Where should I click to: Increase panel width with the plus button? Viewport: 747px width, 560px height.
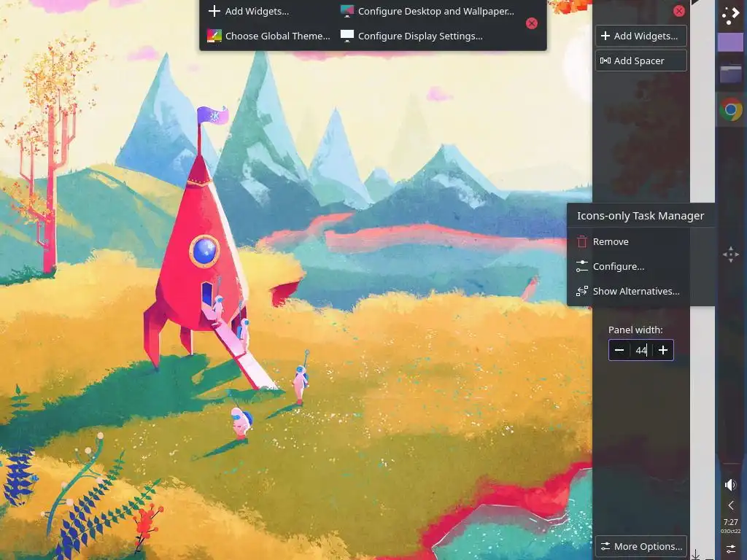(663, 350)
